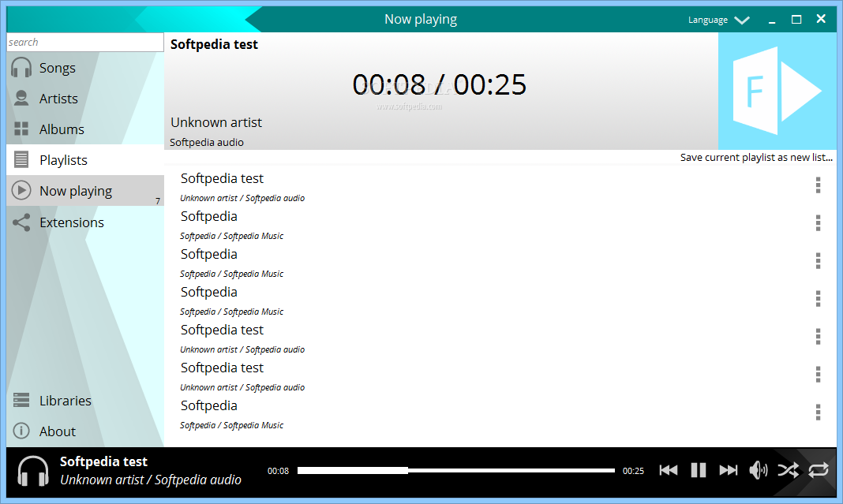This screenshot has height=504, width=843.
Task: Click the Now playing play-circle icon
Action: [21, 191]
